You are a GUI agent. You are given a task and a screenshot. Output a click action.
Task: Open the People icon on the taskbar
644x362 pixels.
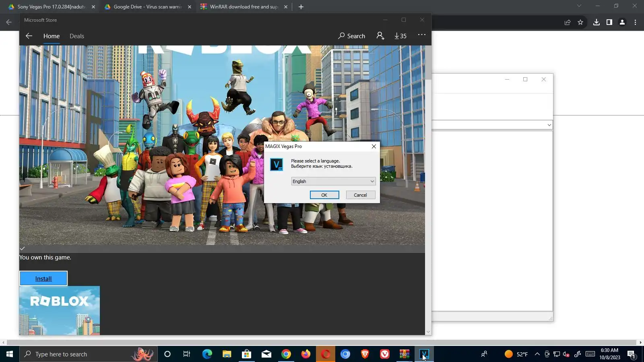[484, 354]
